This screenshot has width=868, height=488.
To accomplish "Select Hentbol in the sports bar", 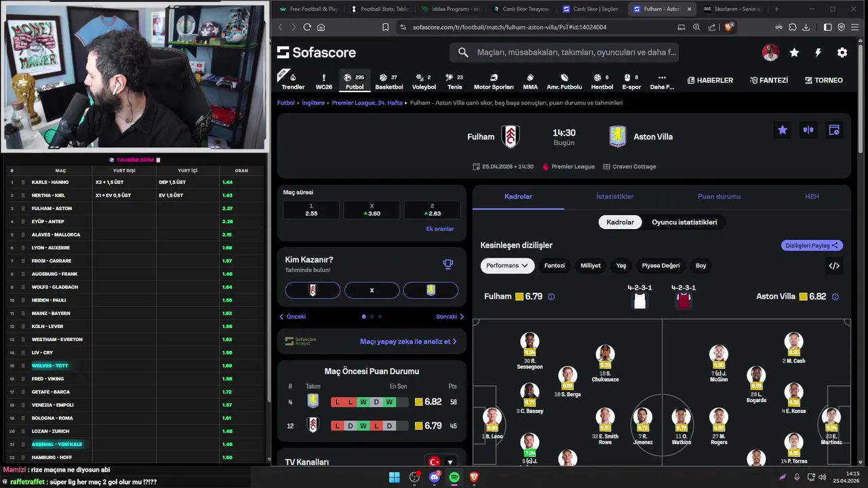I will [602, 81].
